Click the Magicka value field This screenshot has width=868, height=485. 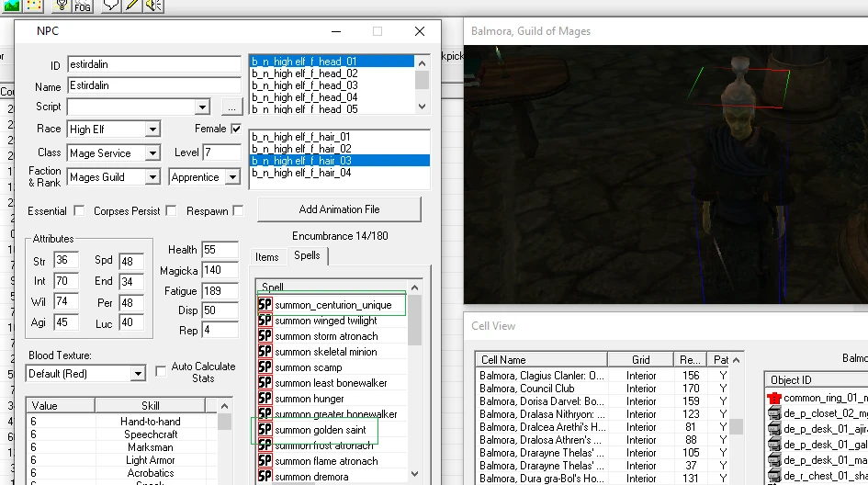click(220, 270)
